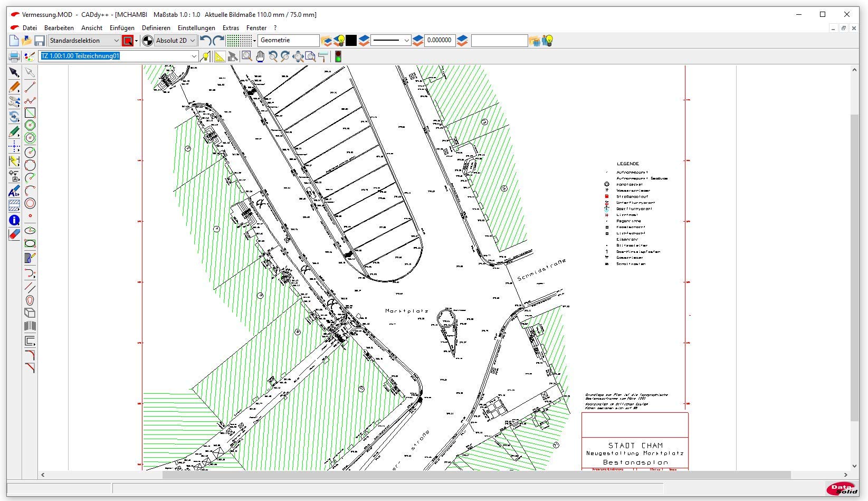This screenshot has width=868, height=501.
Task: Open the Einfügen menu
Action: pos(122,28)
